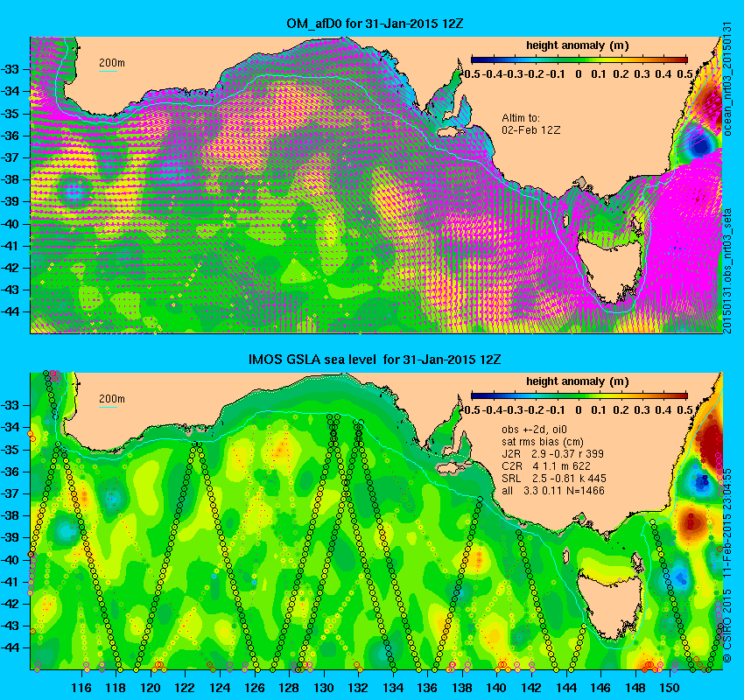Click the vertical text "ocean_nrt03_20150131"
744x700 pixels.
(x=726, y=79)
